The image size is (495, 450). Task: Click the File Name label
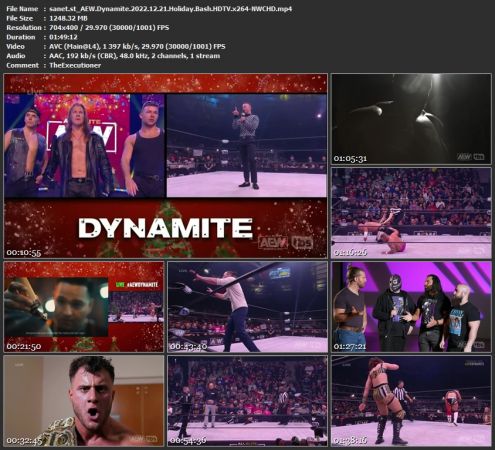click(x=22, y=9)
